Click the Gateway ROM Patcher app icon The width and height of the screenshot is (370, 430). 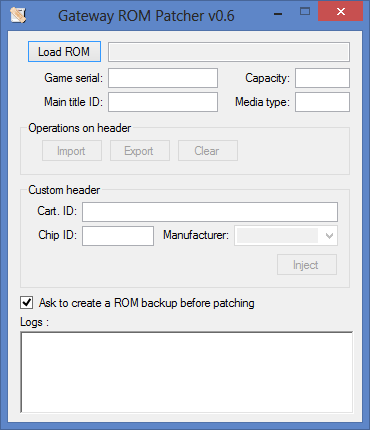18,15
